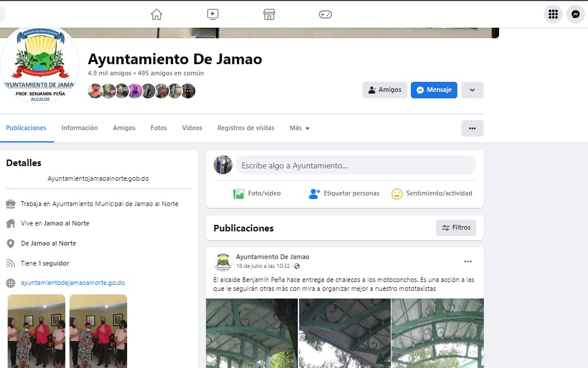Screen dimensions: 588x368
Task: Click 'De Jamao al Norte' hometown detail
Action: pyautogui.click(x=48, y=243)
